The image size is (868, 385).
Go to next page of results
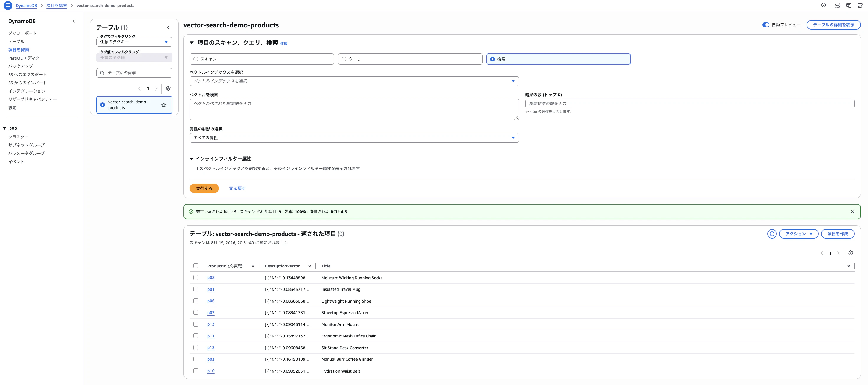click(x=838, y=253)
